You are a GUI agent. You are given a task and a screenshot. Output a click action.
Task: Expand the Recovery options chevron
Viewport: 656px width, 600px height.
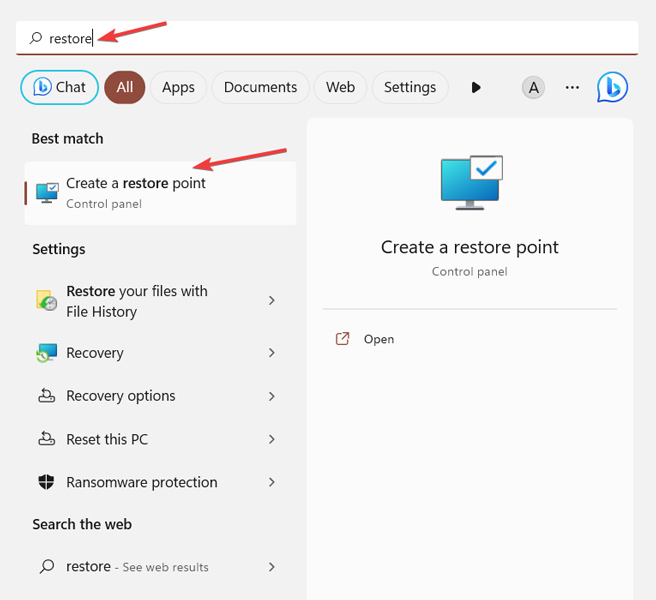(x=272, y=396)
